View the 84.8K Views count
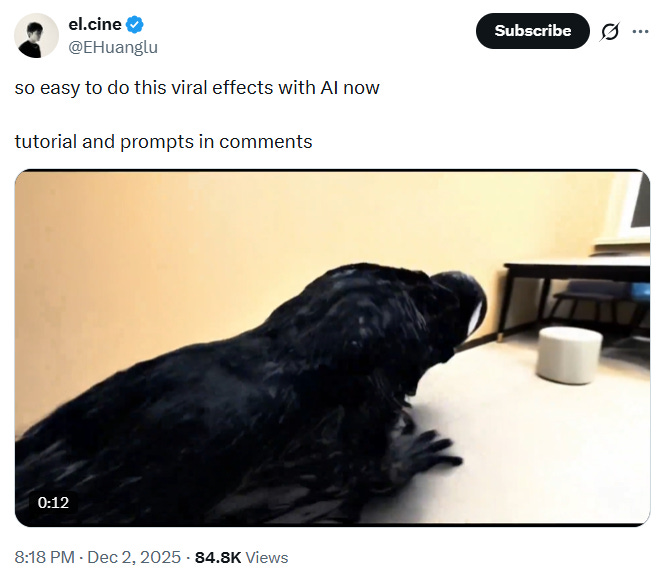 [x=242, y=557]
